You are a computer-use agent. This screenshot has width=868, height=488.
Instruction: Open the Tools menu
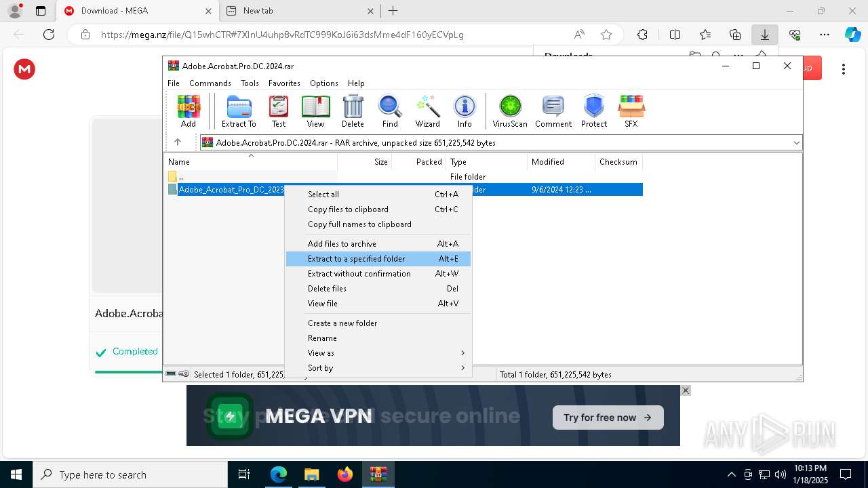coord(250,83)
